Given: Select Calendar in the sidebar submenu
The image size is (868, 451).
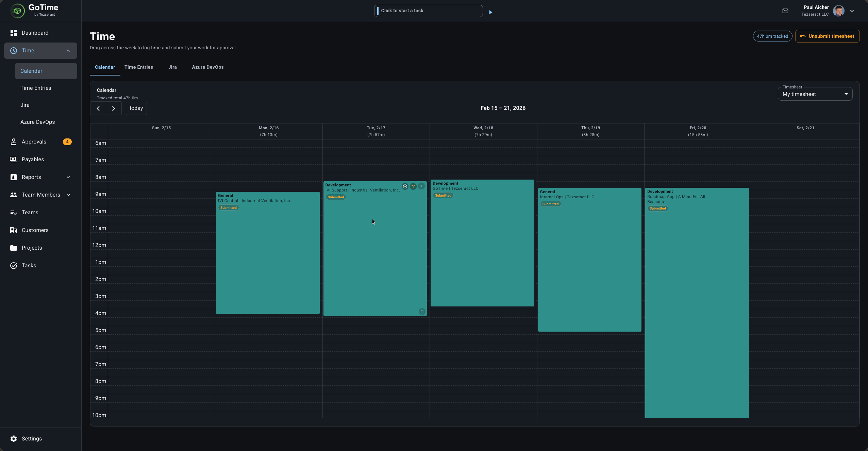Looking at the screenshot, I should point(46,71).
